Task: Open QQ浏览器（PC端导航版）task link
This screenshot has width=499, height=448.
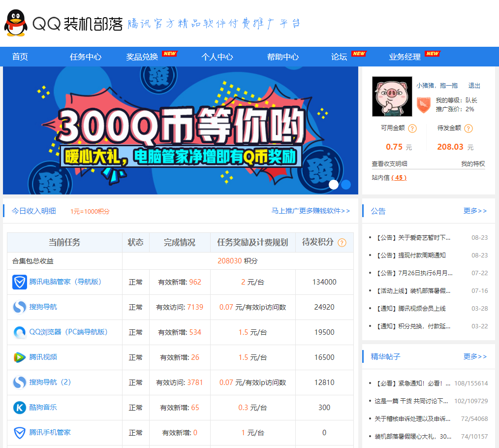Action: pyautogui.click(x=68, y=332)
